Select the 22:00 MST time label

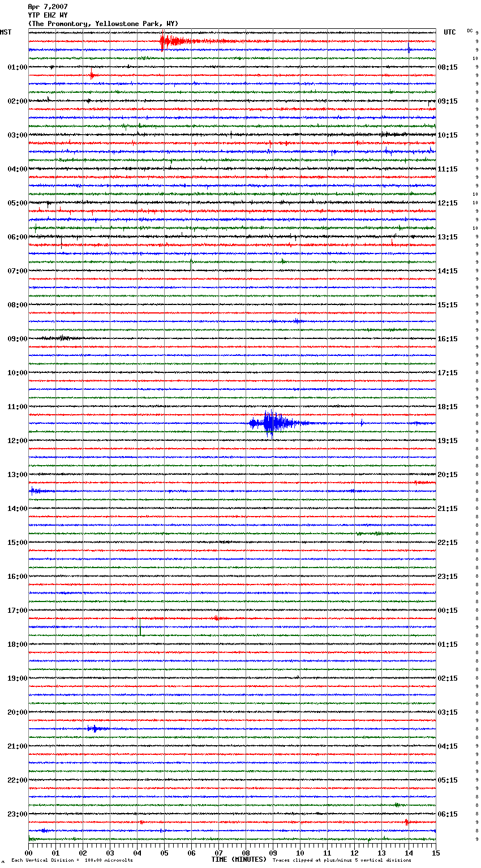point(18,780)
